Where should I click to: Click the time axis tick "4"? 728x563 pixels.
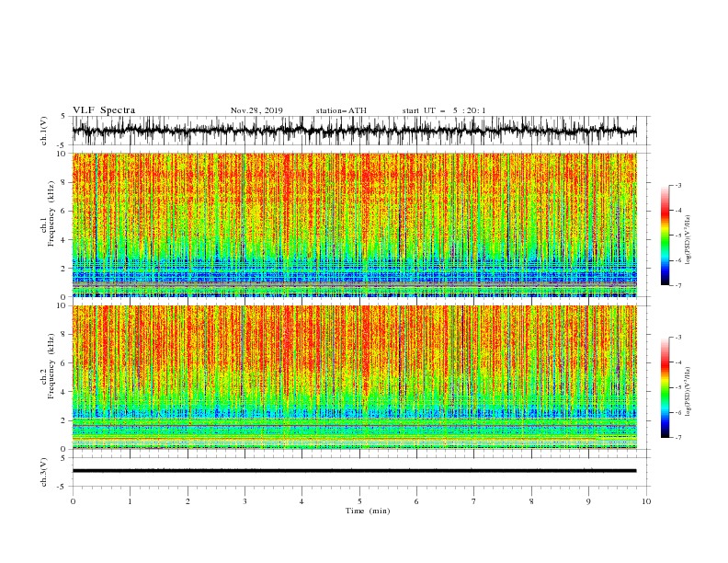pyautogui.click(x=301, y=501)
